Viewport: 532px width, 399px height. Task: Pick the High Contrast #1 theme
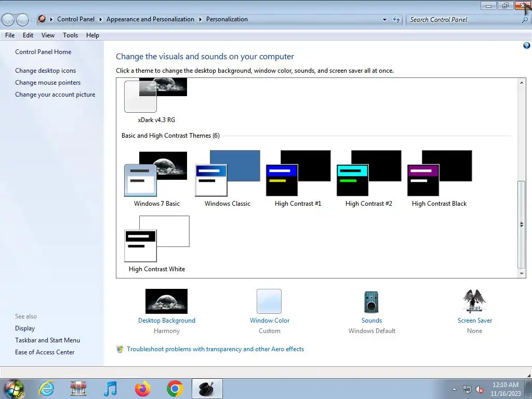[x=298, y=179]
